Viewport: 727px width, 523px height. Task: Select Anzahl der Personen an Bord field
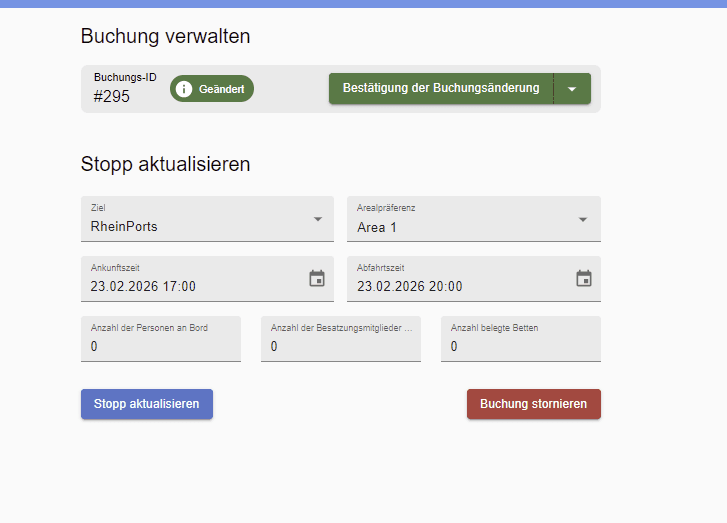tap(161, 339)
